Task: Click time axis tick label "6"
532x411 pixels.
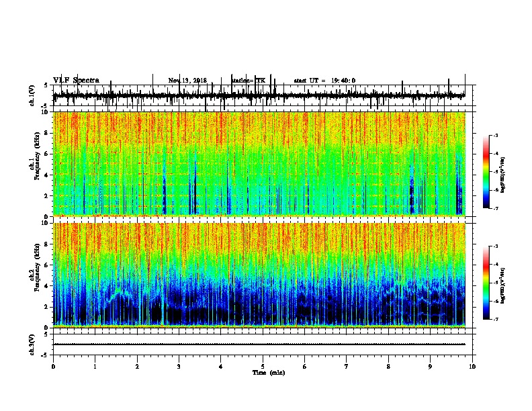Action: tap(305, 367)
